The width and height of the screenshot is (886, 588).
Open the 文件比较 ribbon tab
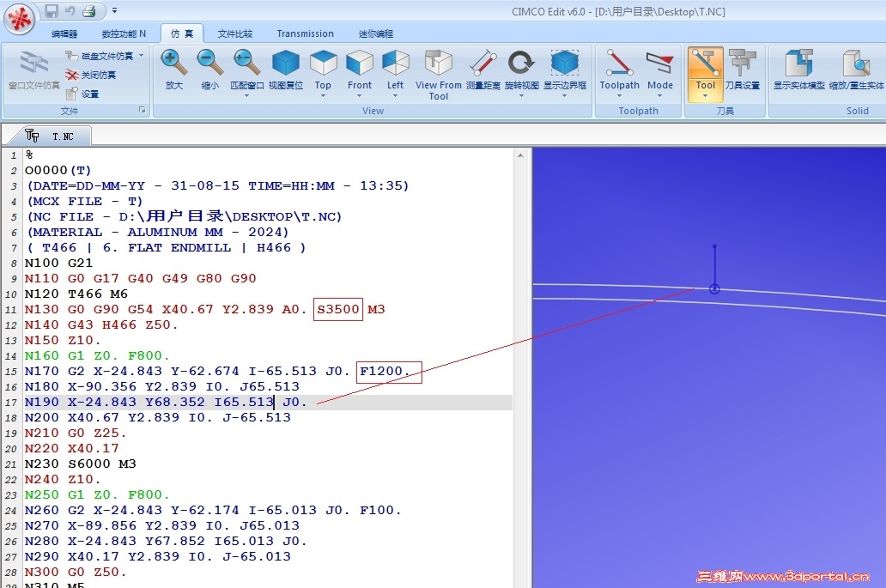tap(235, 33)
